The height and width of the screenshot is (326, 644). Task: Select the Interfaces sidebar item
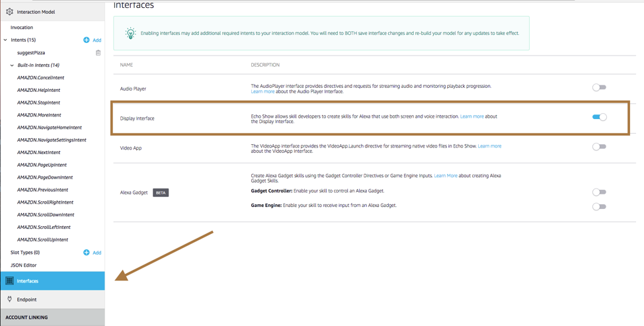[52, 281]
